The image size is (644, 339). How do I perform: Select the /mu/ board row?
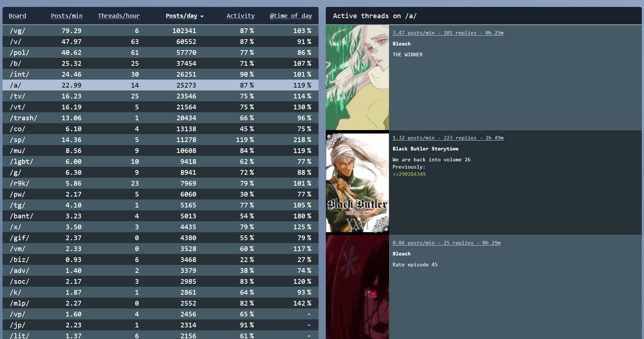[161, 150]
